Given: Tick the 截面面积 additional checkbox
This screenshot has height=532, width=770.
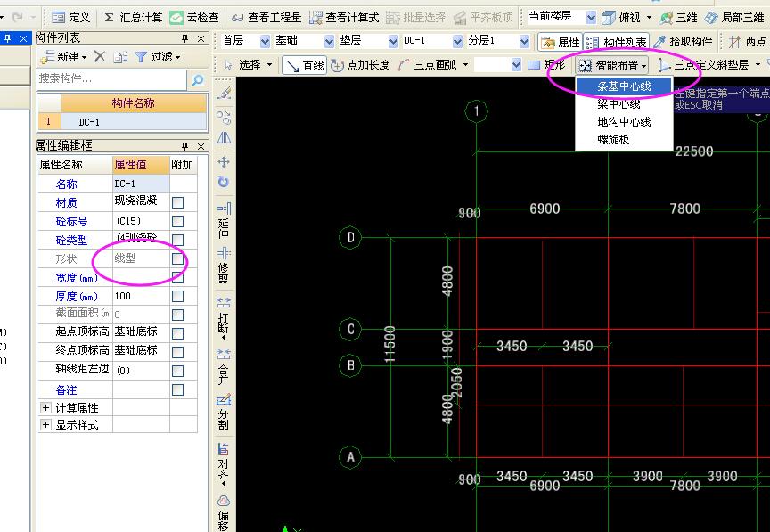Looking at the screenshot, I should tap(177, 315).
